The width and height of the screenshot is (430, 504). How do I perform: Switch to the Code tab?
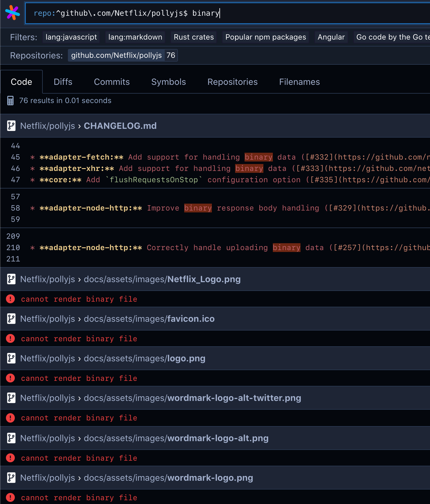tap(21, 82)
